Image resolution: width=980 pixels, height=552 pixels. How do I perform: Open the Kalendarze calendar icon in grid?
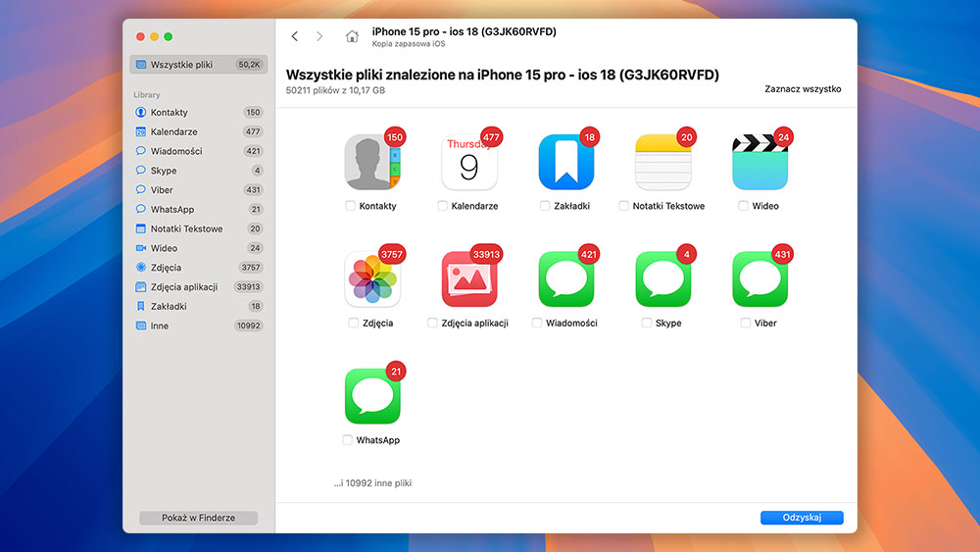pyautogui.click(x=469, y=162)
